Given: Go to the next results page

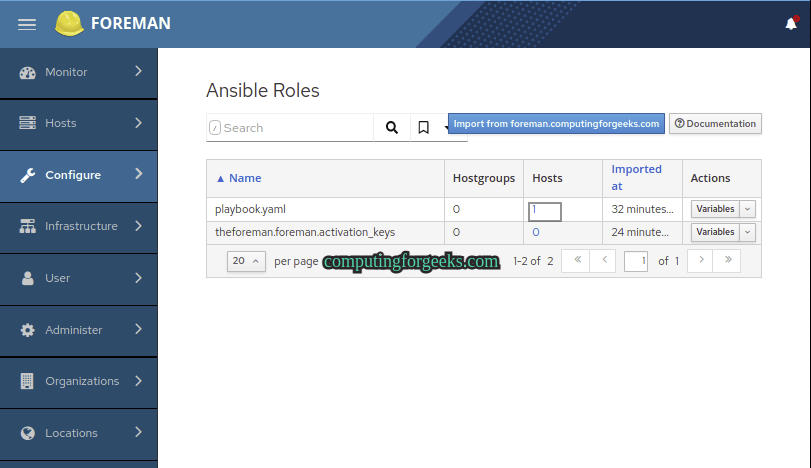Looking at the screenshot, I should pos(701,260).
